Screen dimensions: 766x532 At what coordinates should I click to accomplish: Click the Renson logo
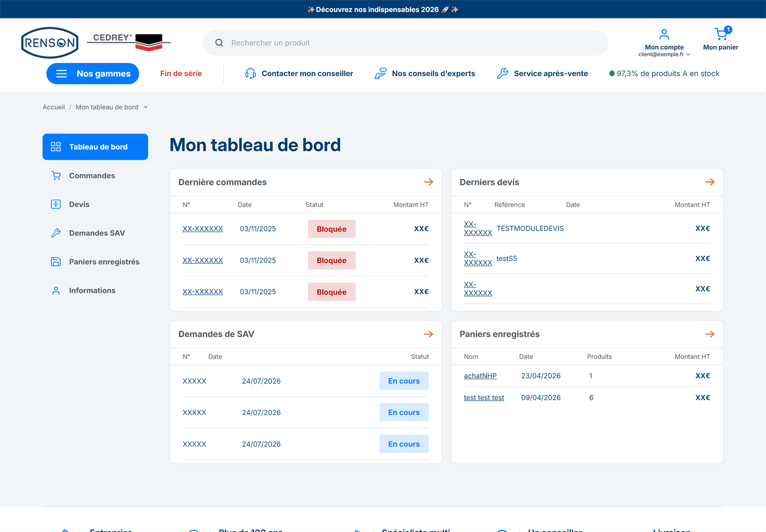click(x=50, y=43)
